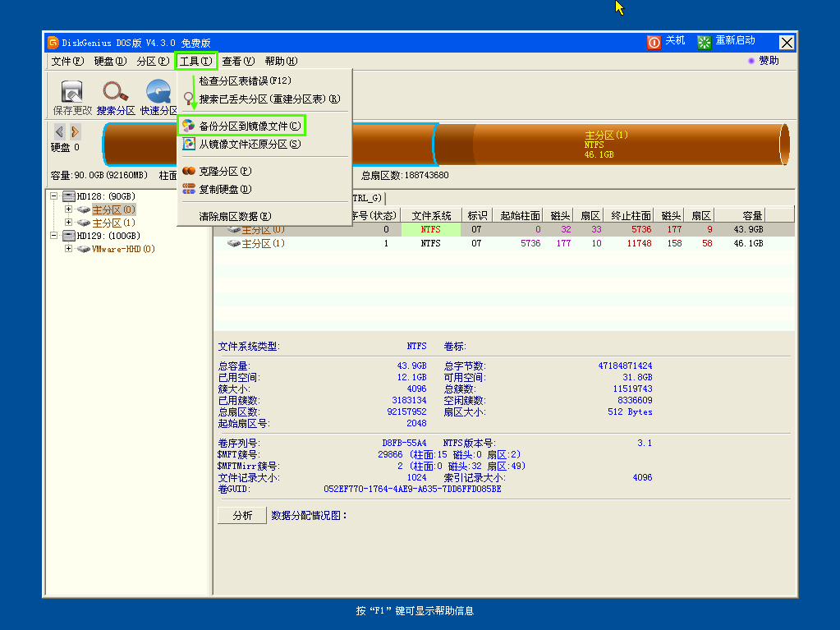840x630 pixels.
Task: Click the HD129 hard disk icon in the tree
Action: [69, 236]
